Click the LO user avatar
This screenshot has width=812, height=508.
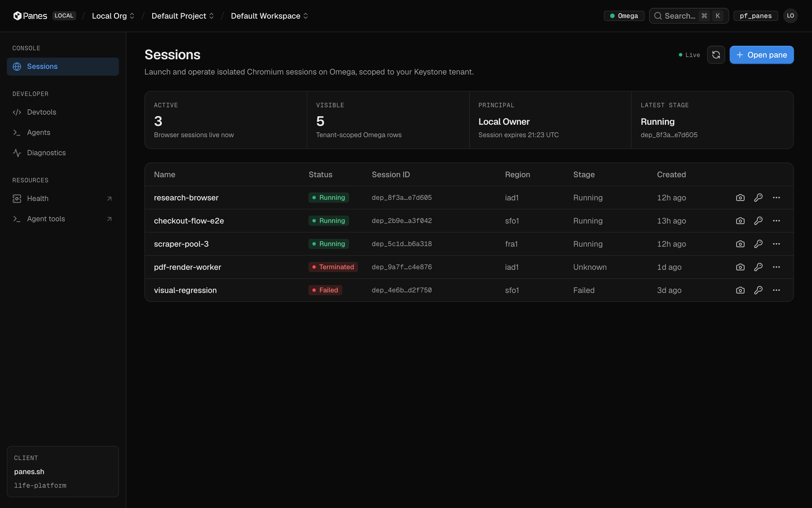790,16
